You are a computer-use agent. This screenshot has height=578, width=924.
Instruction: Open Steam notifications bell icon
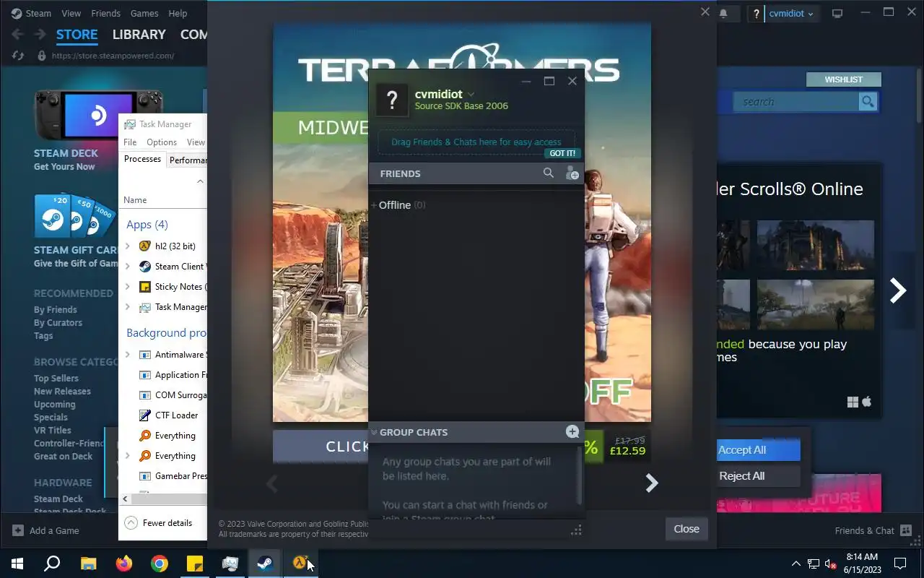(x=724, y=13)
